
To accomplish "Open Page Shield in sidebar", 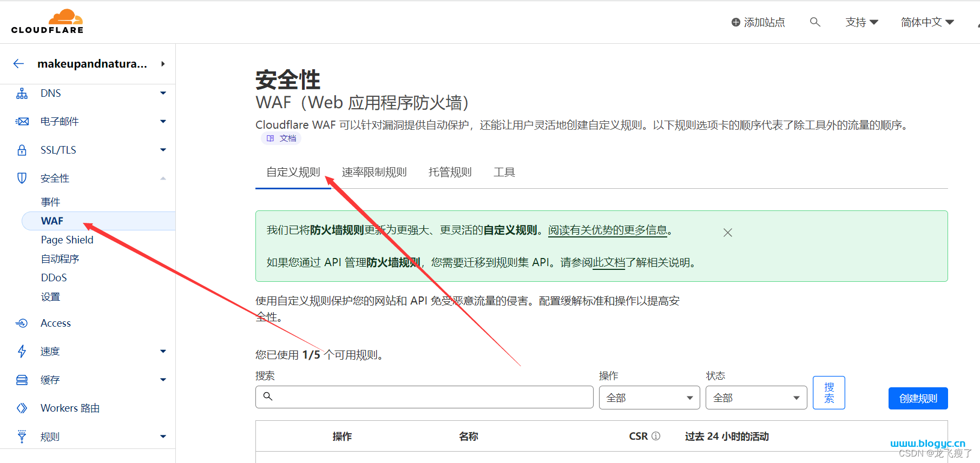I will coord(67,240).
